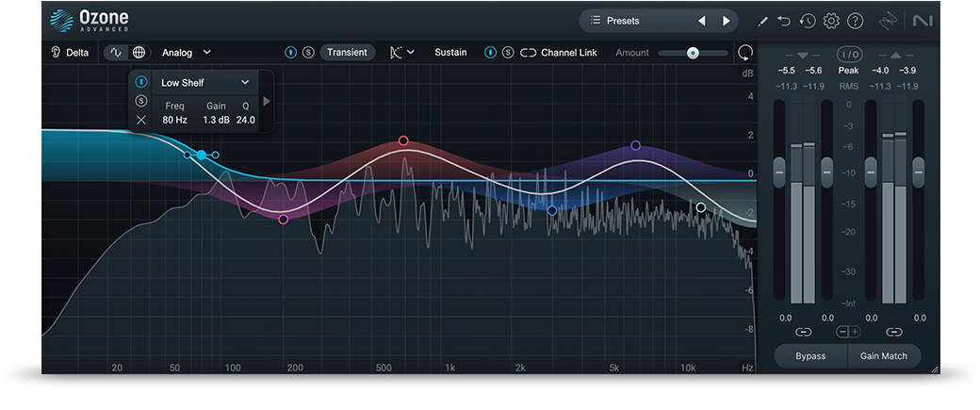Click the input gain link icon

coord(803,332)
